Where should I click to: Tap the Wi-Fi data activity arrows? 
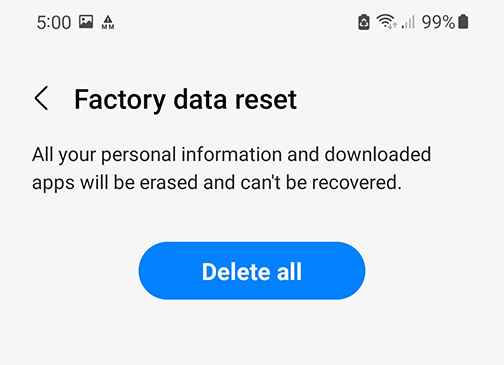point(393,25)
